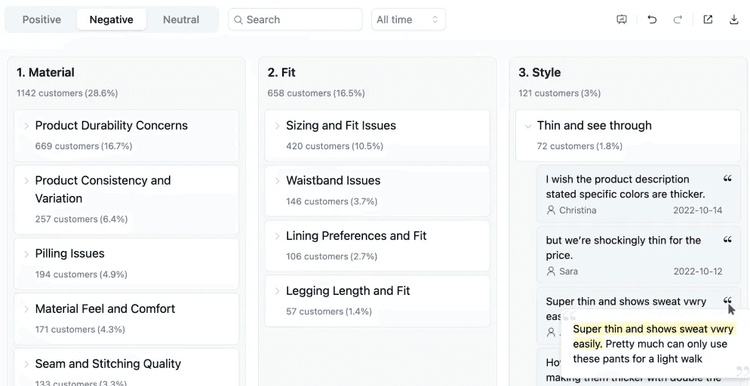
Task: Click '106 customers (2.7%)' count
Action: coord(331,256)
